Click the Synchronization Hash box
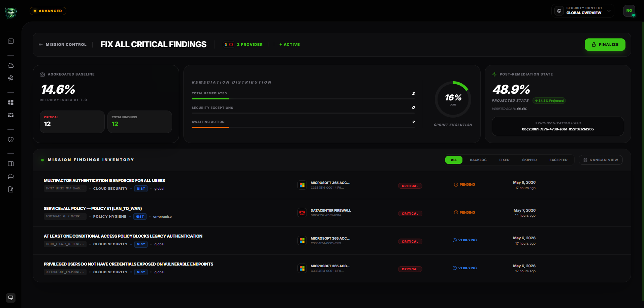Image resolution: width=644 pixels, height=308 pixels. [x=558, y=126]
